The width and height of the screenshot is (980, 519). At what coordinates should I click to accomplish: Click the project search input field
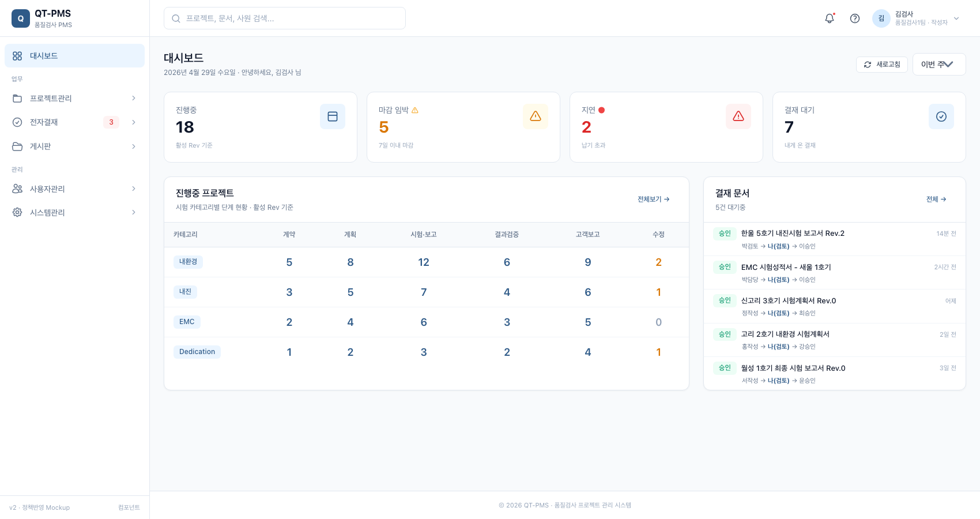(x=285, y=18)
